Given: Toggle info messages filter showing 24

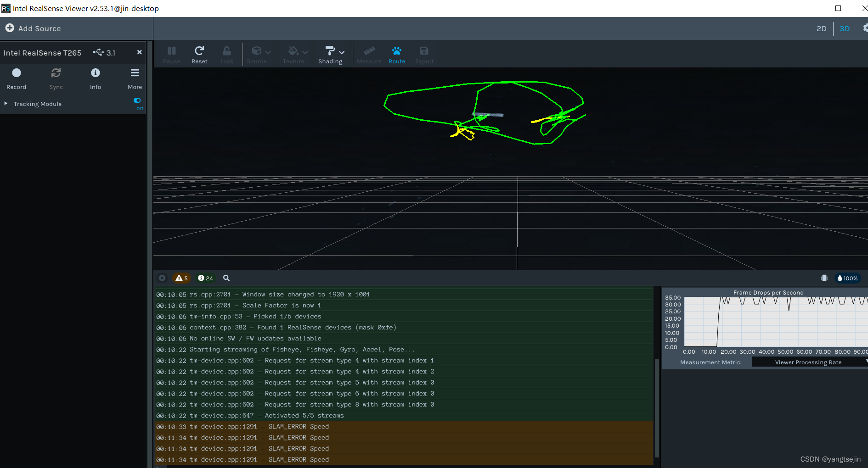Looking at the screenshot, I should (x=205, y=278).
